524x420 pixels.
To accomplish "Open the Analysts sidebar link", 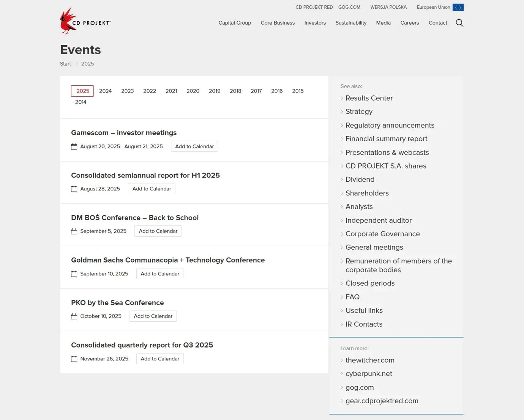I will click(x=359, y=207).
